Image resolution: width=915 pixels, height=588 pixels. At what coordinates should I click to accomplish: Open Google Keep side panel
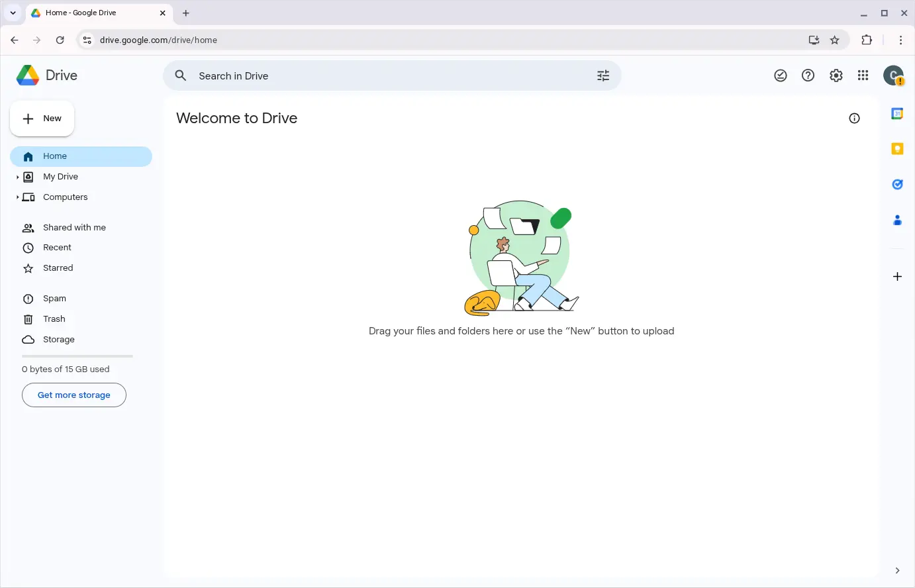pos(897,149)
